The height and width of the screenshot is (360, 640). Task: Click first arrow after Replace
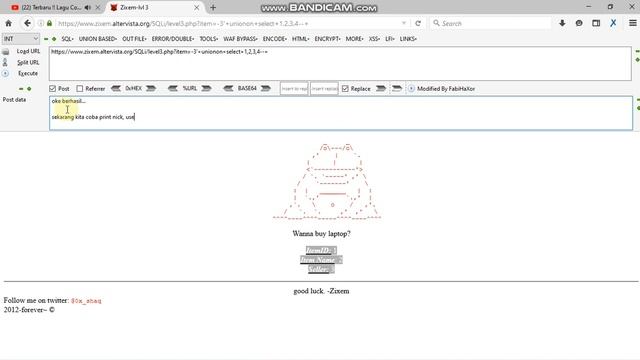click(381, 89)
